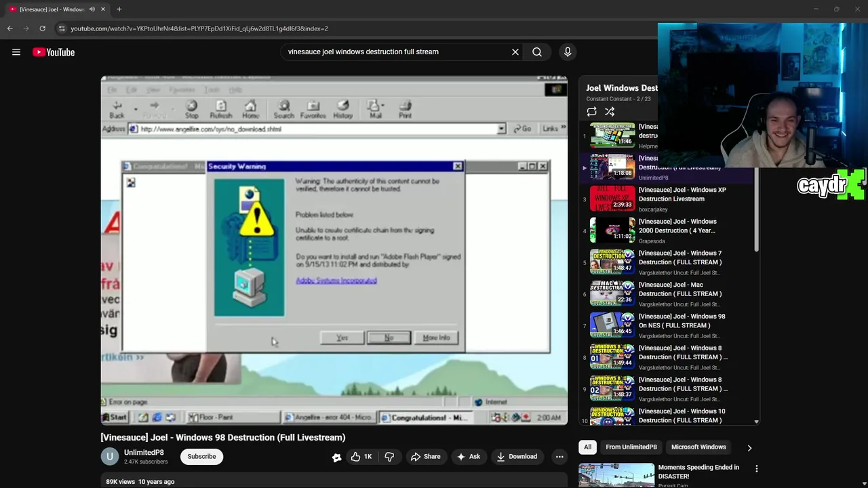Clear the search box with the X

[515, 52]
